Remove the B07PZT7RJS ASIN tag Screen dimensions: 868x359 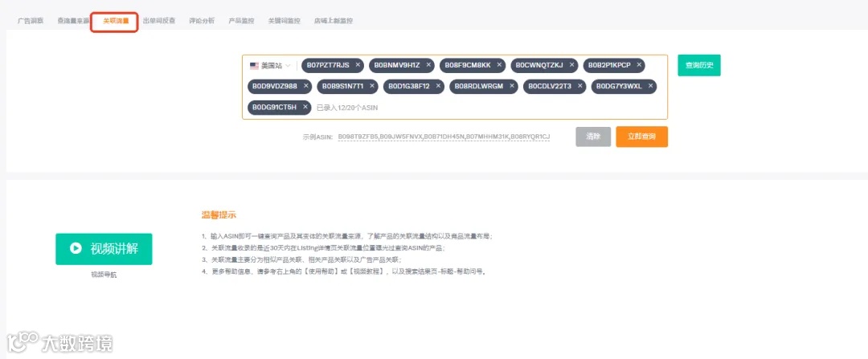click(x=358, y=65)
